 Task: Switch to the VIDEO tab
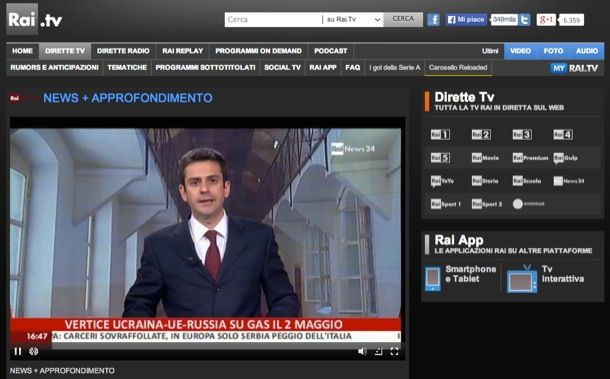point(521,51)
